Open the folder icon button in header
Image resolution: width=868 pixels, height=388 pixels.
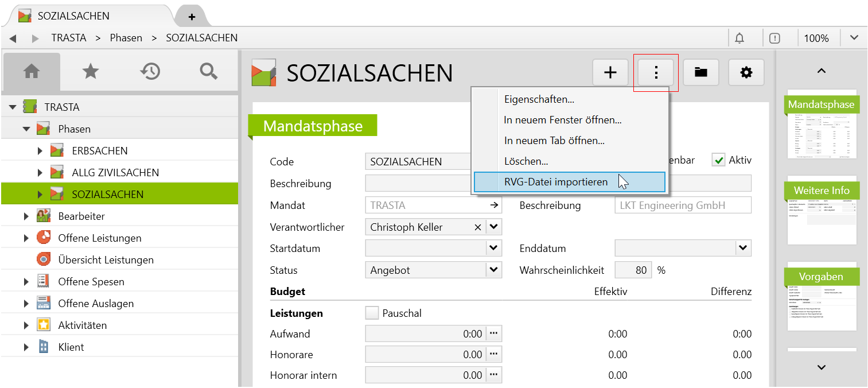click(700, 72)
